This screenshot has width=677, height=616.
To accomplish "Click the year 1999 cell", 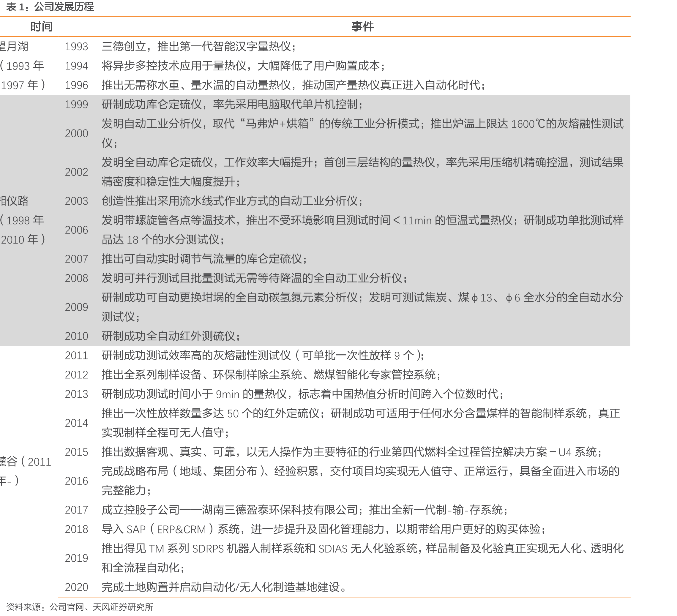I will point(77,105).
